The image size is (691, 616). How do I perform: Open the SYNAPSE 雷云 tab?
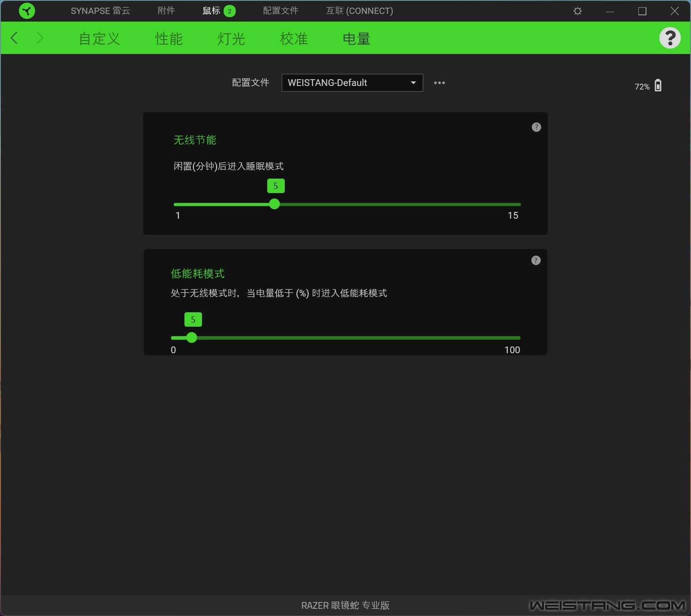coord(100,11)
